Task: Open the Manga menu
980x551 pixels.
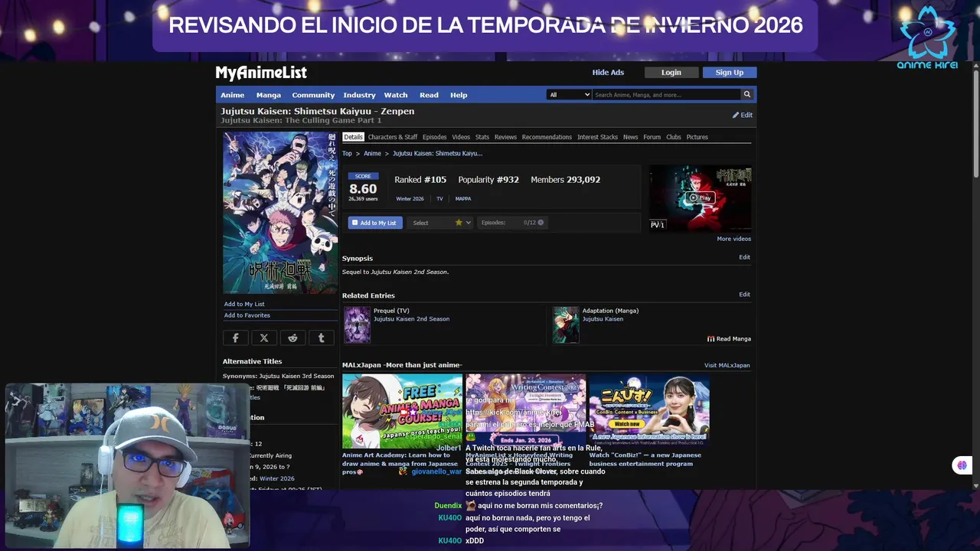Action: (x=269, y=95)
